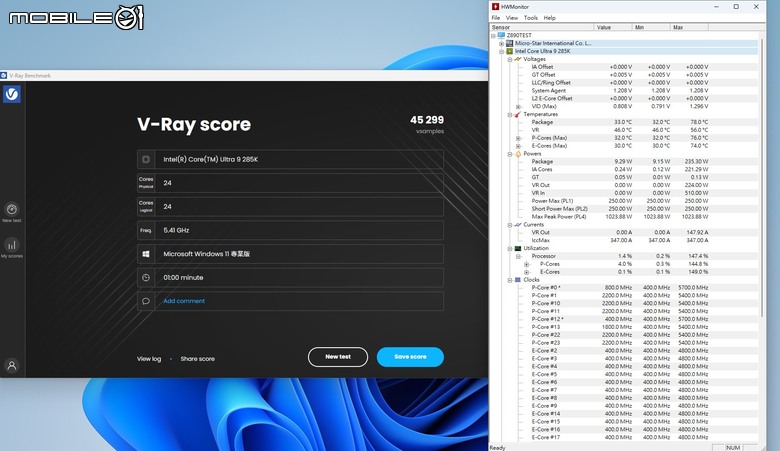Click the New test button
The height and width of the screenshot is (451, 780).
coord(338,357)
